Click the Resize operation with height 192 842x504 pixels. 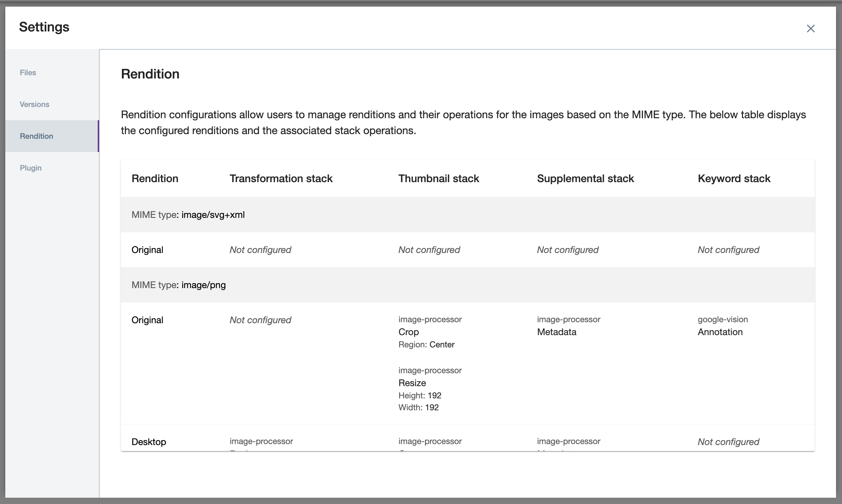pos(412,383)
